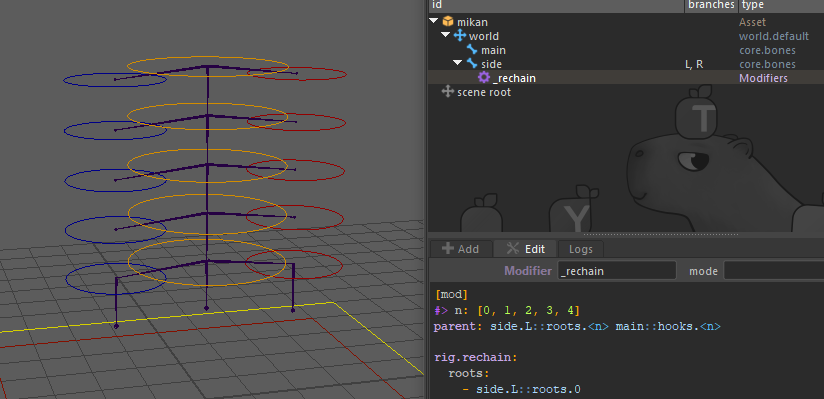824x399 pixels.
Task: Select the side bones row
Action: click(x=626, y=64)
